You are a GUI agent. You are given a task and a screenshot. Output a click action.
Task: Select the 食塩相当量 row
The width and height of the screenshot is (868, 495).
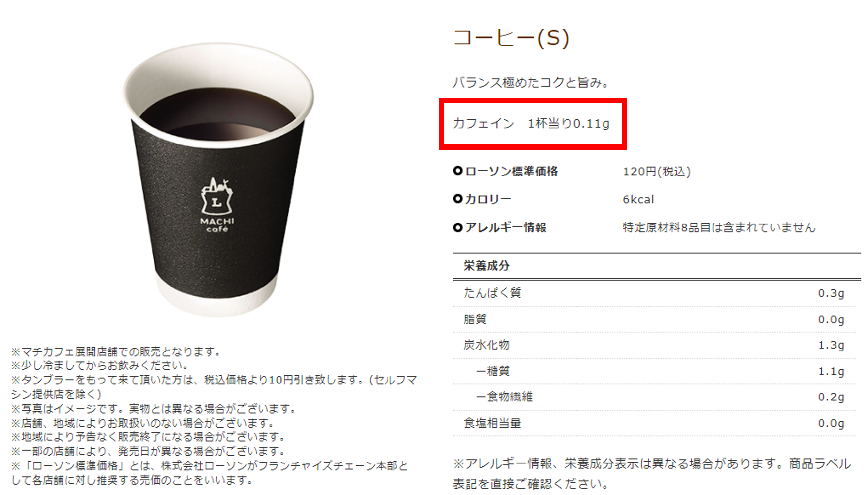(655, 423)
